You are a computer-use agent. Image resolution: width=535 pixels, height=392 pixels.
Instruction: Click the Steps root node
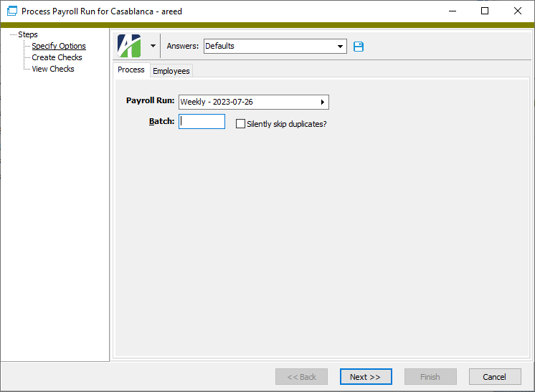tap(28, 34)
